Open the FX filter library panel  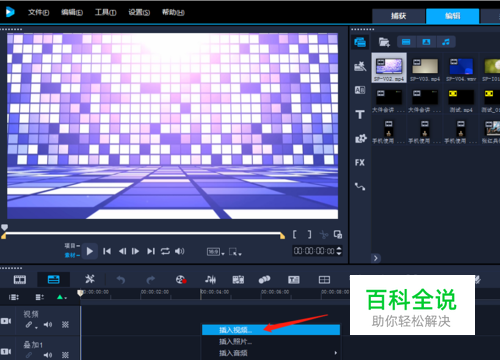pos(360,162)
